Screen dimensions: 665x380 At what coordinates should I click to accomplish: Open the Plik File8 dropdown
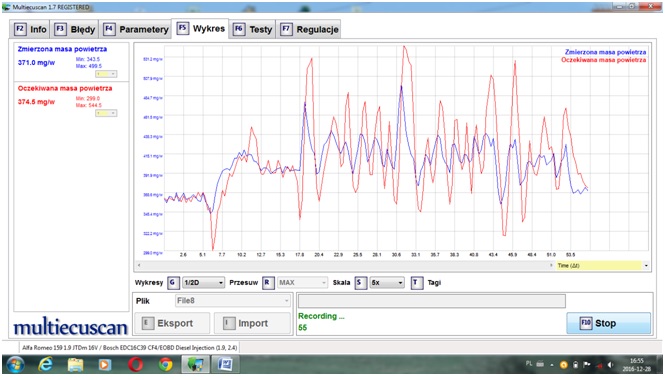coord(232,301)
